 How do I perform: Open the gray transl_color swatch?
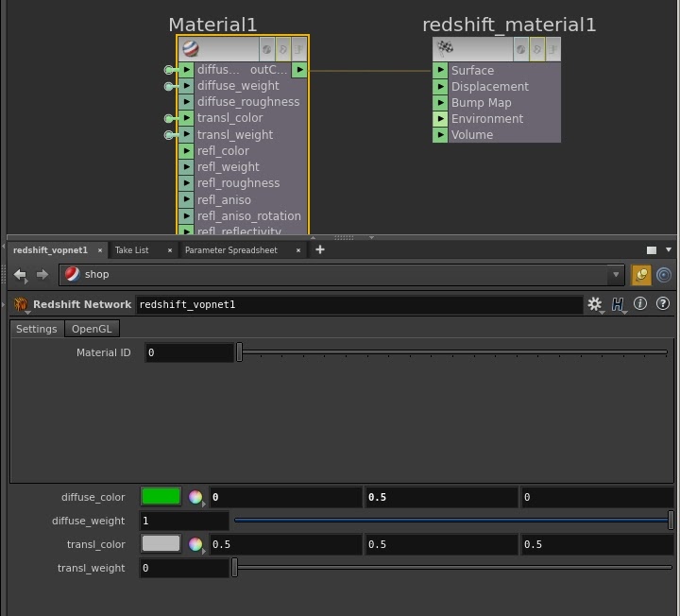point(161,543)
